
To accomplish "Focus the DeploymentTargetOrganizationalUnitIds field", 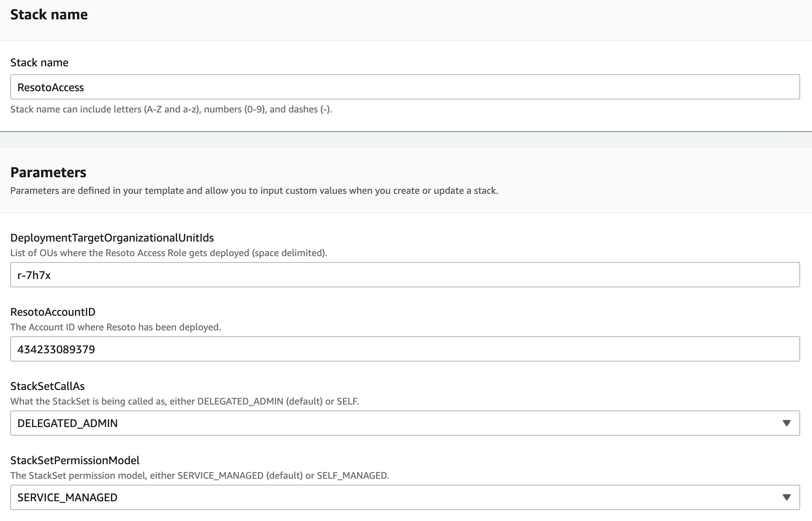I will 405,275.
